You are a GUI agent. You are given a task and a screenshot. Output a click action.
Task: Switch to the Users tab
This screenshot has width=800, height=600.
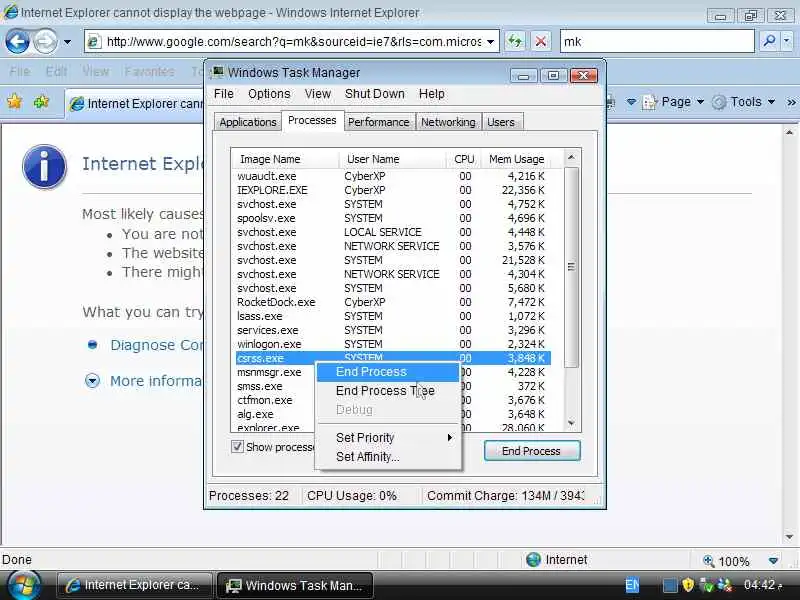pos(501,122)
